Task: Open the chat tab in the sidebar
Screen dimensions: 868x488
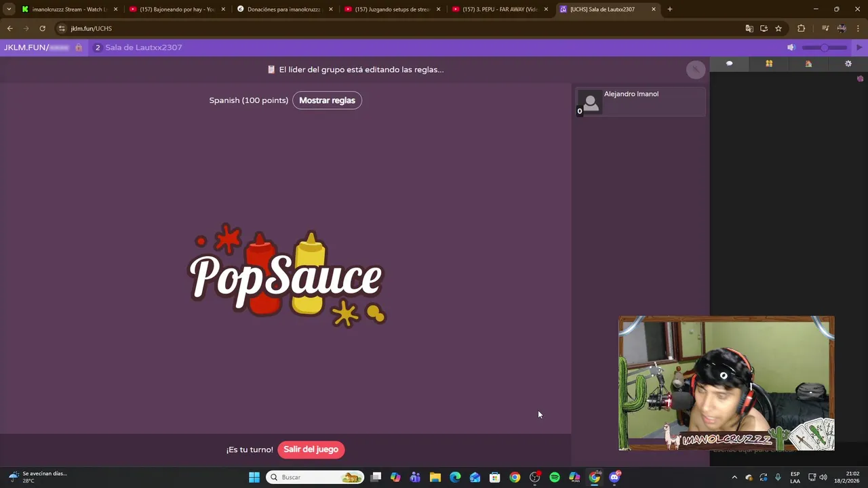Action: coord(730,64)
